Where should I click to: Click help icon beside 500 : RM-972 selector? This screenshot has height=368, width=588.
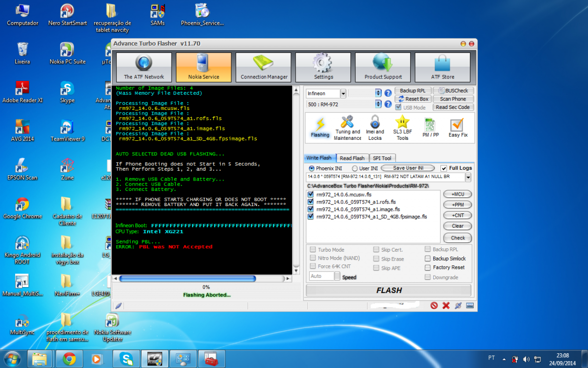tap(388, 104)
